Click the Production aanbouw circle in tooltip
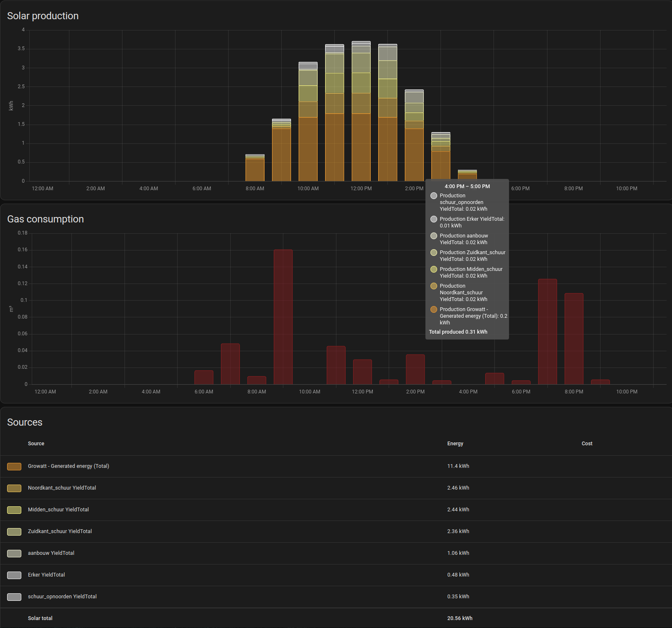672x628 pixels. 434,236
